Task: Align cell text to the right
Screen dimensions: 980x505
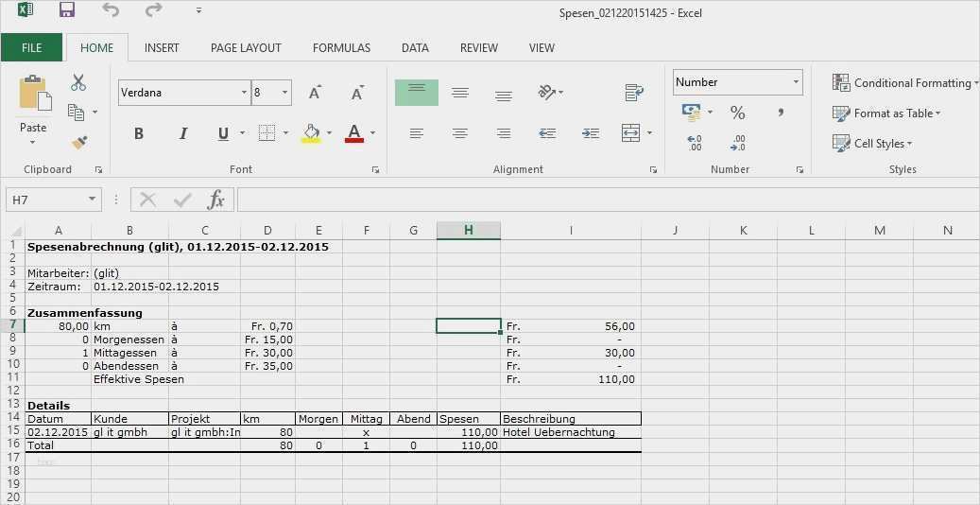Action: [504, 133]
